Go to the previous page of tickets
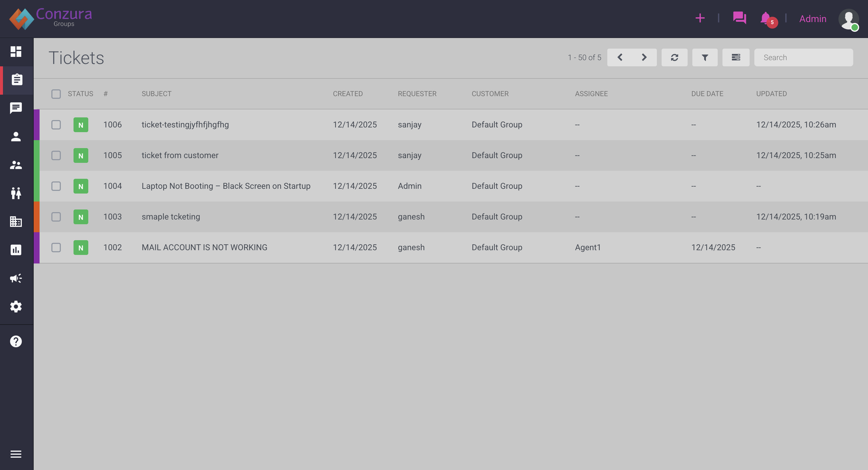The width and height of the screenshot is (868, 470). [620, 57]
